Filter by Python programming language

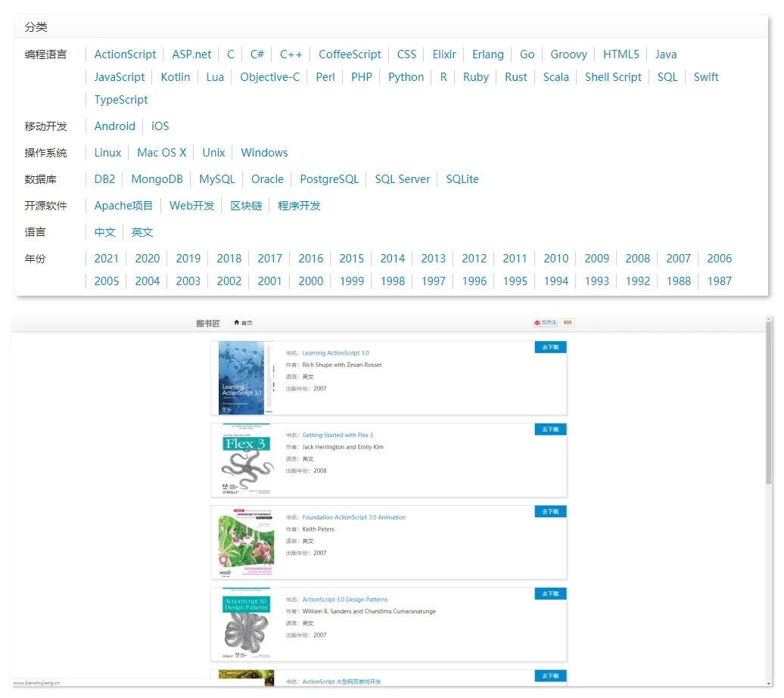pos(406,77)
